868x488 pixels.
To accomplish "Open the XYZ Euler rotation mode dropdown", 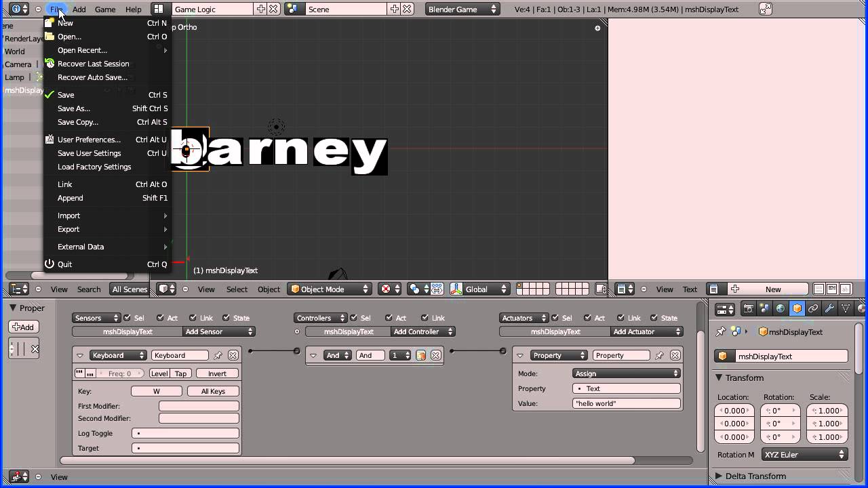I will coord(804,454).
